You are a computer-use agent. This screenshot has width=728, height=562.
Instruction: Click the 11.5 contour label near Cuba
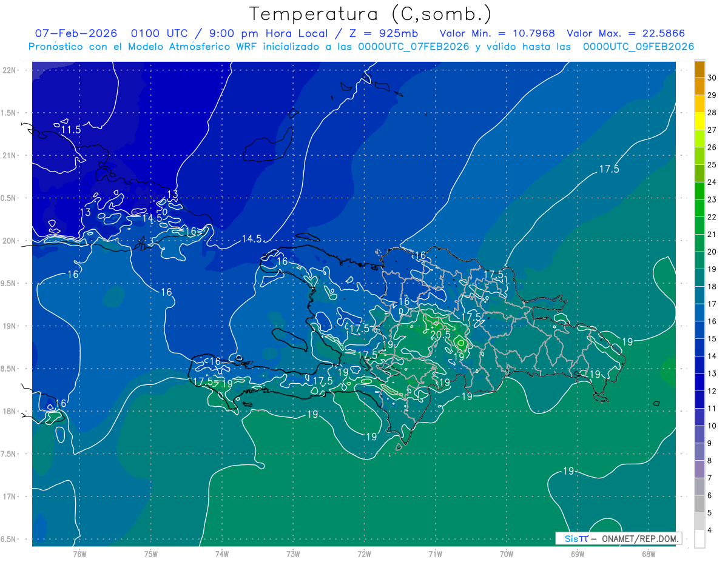click(70, 130)
